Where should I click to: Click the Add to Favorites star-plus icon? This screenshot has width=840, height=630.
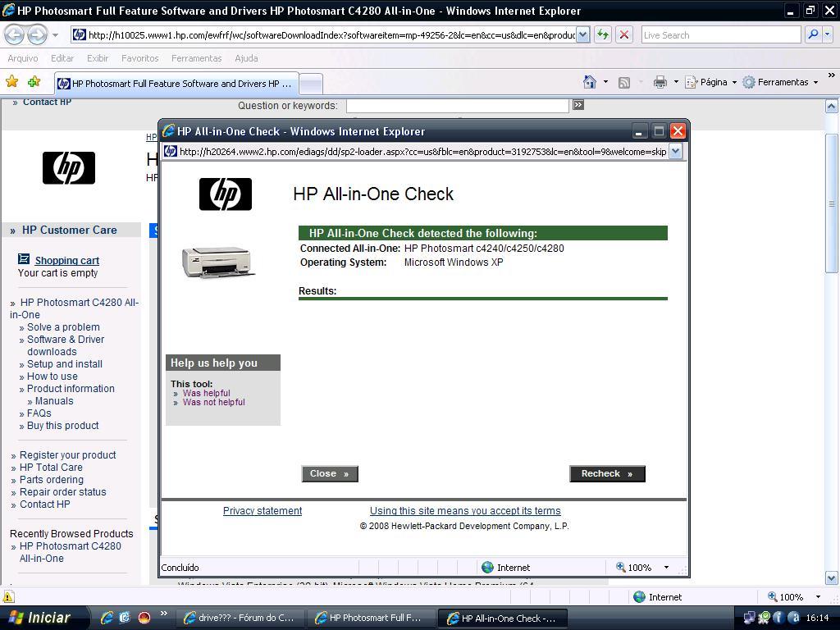(x=34, y=81)
